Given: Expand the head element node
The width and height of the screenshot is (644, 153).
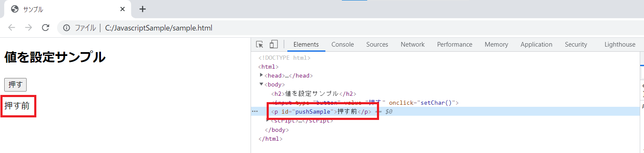Looking at the screenshot, I should click(x=262, y=75).
